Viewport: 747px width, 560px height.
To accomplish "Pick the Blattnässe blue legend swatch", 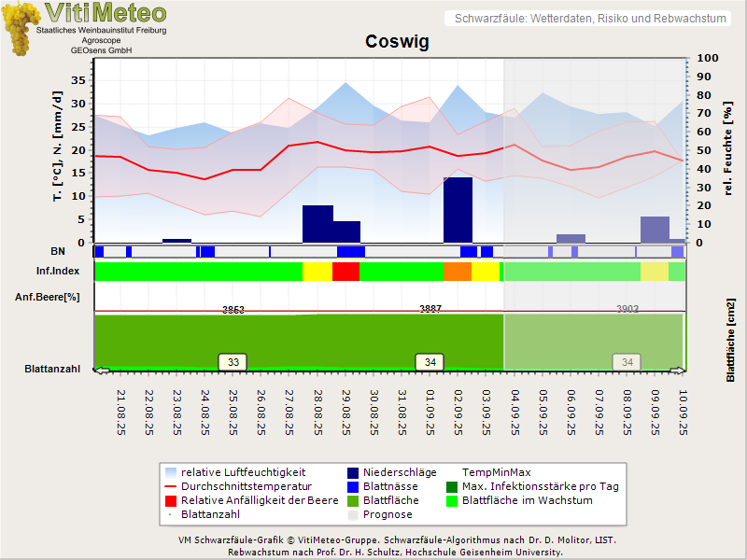I will pyautogui.click(x=353, y=486).
